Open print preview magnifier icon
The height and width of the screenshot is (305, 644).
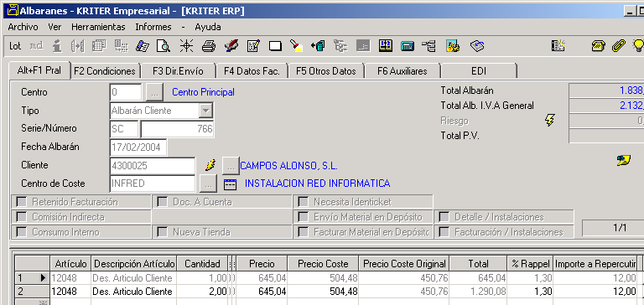point(164,46)
